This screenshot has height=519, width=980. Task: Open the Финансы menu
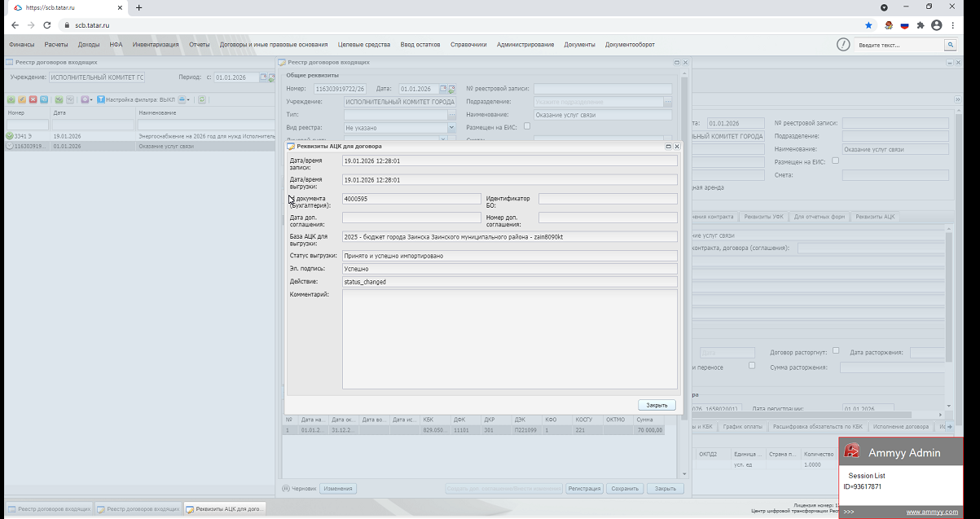coord(21,45)
